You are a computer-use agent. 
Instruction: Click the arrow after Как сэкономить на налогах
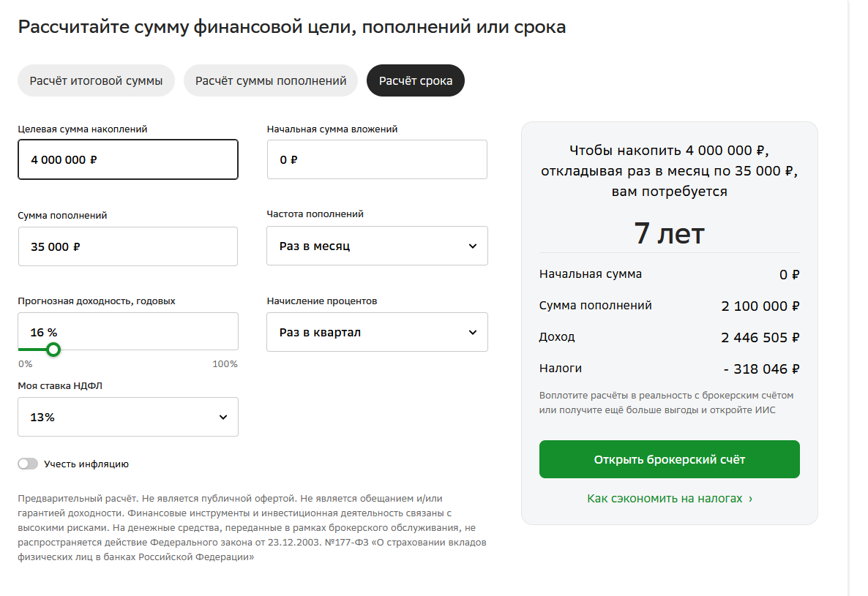point(750,499)
